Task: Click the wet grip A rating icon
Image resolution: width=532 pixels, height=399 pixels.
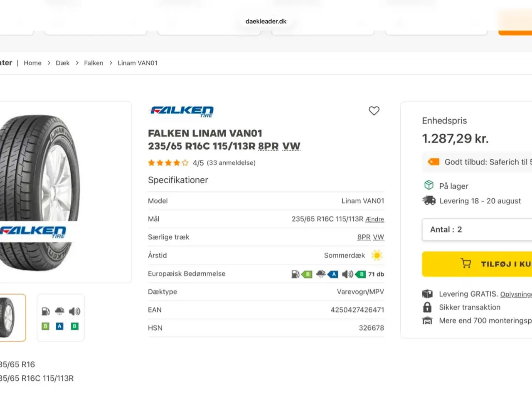Action: click(327, 274)
